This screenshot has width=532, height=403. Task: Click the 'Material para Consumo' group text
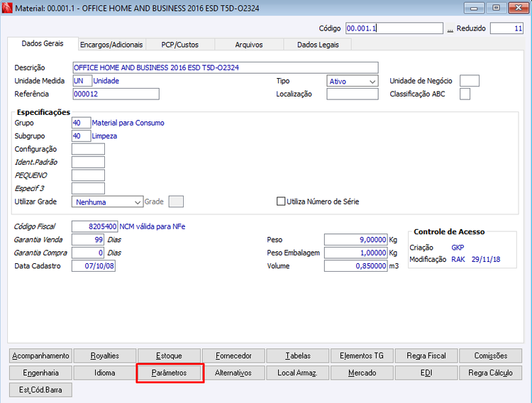[128, 123]
